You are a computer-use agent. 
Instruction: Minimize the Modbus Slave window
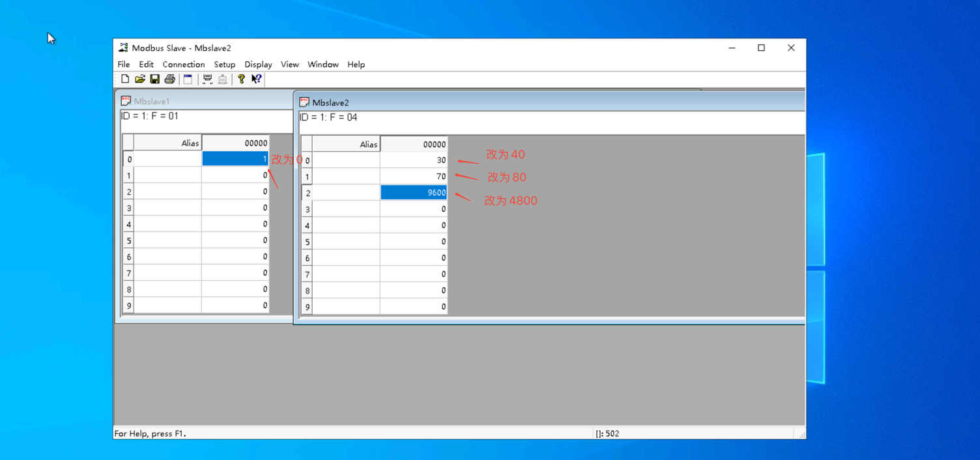pos(732,48)
